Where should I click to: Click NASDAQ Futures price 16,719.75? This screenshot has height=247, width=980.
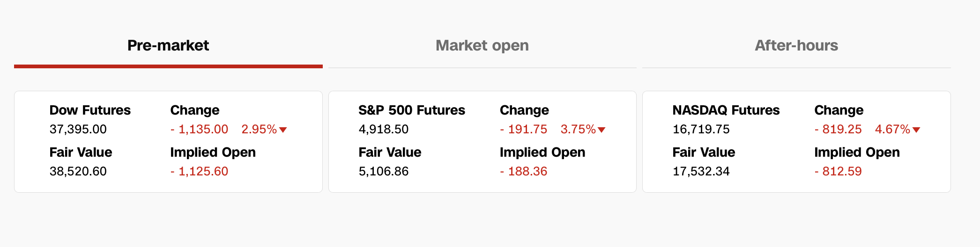pos(701,129)
